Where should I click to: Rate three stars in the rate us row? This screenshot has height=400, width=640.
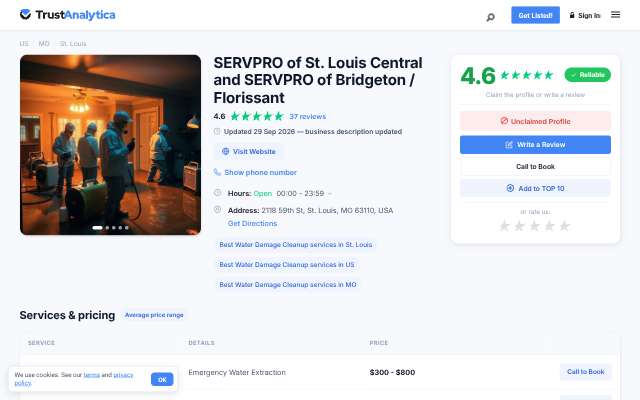coord(534,226)
